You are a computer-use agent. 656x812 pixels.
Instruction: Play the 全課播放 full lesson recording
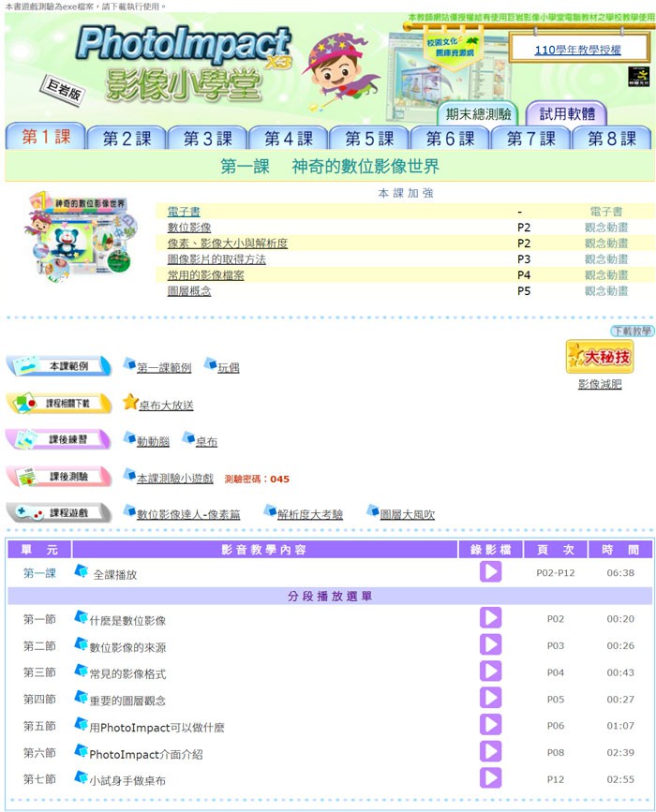coord(490,572)
